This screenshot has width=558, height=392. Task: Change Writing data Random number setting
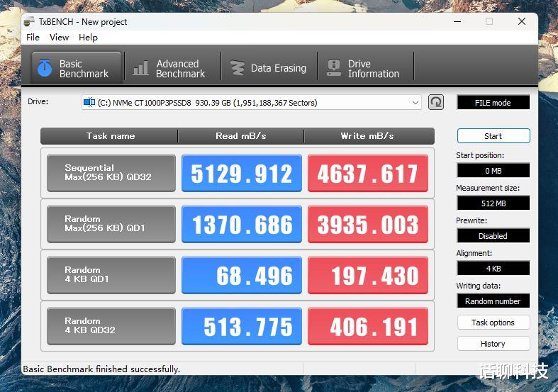[493, 301]
